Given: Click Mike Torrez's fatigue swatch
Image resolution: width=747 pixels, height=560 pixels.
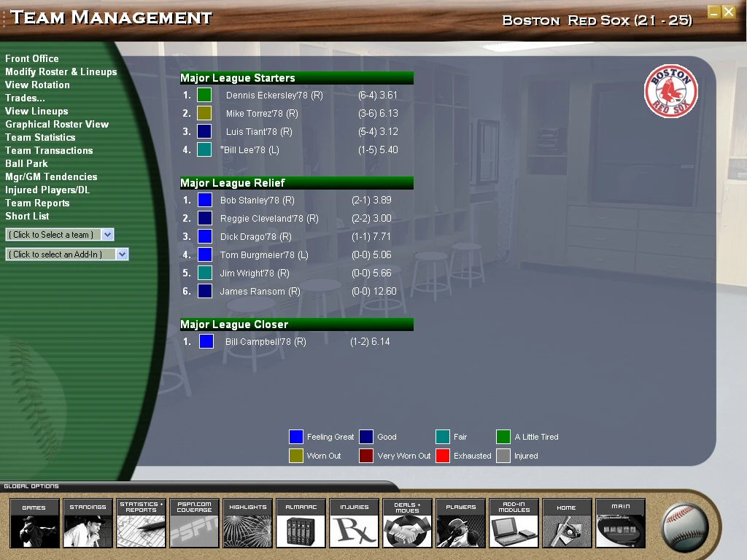Looking at the screenshot, I should click(x=204, y=113).
